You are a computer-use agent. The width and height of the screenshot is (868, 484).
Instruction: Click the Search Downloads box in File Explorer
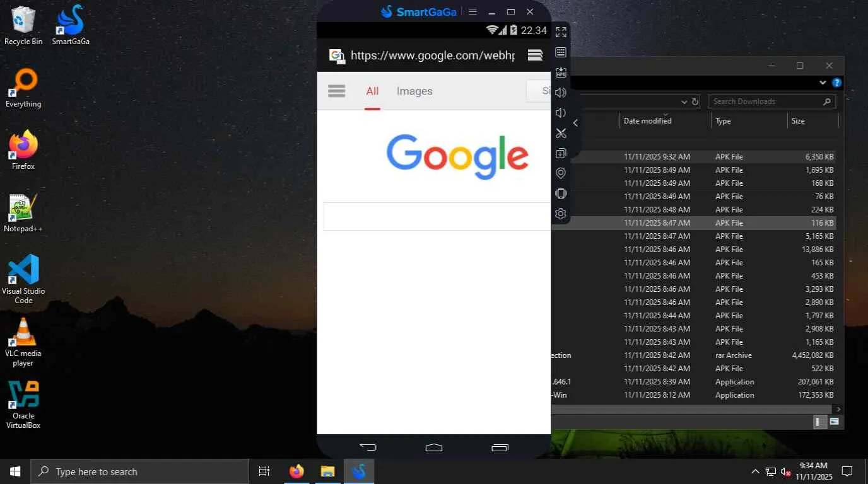tap(772, 101)
